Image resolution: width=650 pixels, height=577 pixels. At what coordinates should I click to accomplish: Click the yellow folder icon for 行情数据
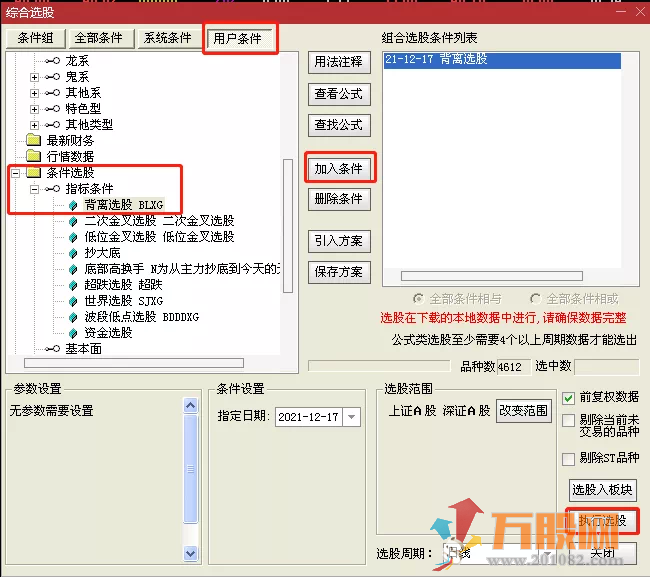point(34,156)
